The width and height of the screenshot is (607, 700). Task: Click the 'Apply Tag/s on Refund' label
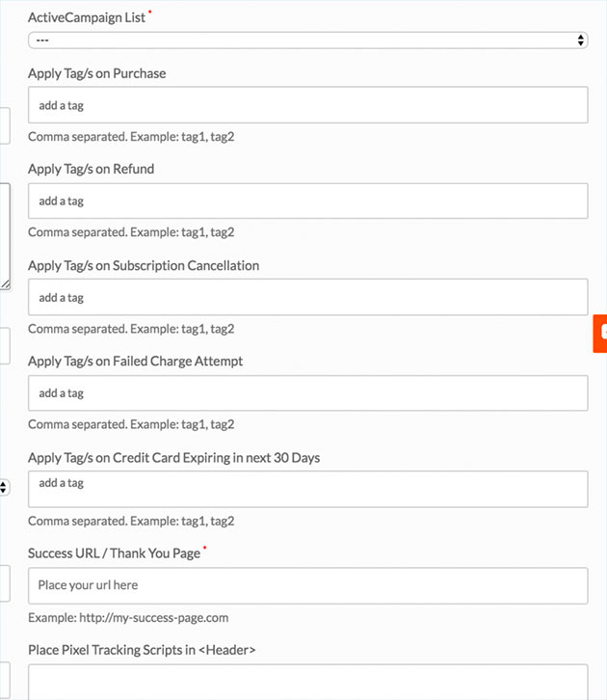(x=91, y=169)
